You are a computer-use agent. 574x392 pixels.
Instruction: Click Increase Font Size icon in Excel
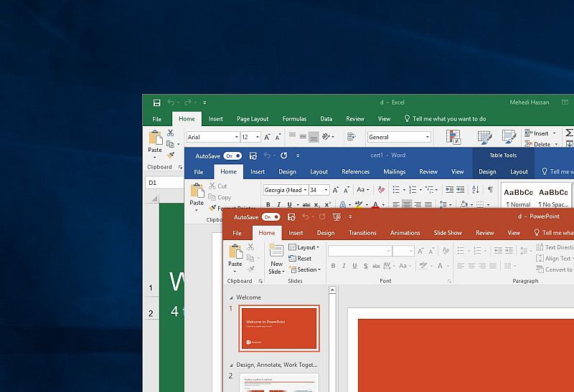[x=267, y=137]
